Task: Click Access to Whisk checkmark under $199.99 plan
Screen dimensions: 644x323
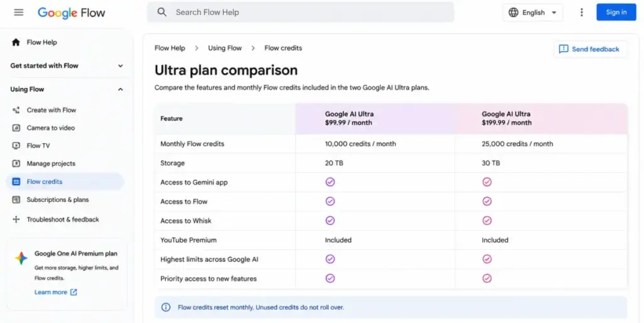Action: click(487, 220)
